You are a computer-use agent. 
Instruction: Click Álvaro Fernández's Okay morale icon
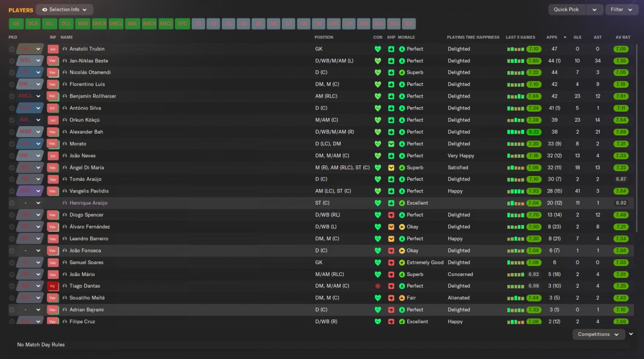pos(402,227)
